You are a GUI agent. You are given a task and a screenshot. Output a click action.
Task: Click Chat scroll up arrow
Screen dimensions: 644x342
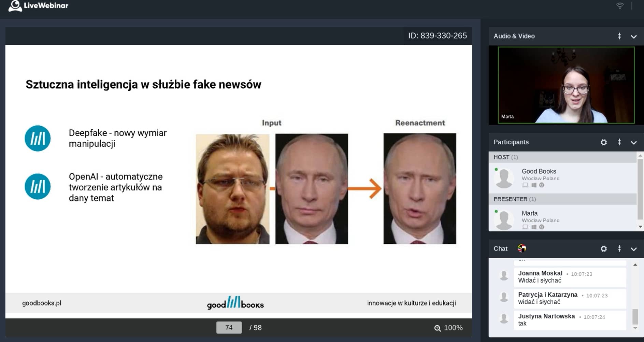pyautogui.click(x=635, y=265)
